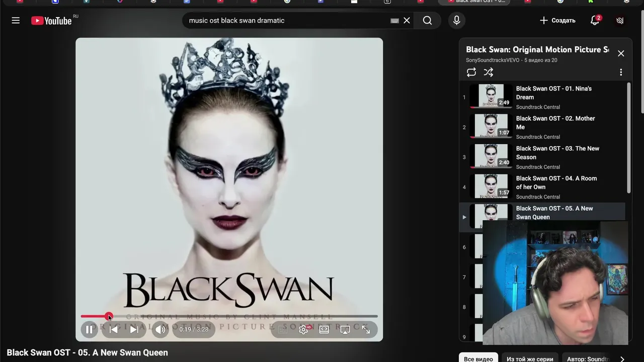Screen dimensions: 644x362
Task: Pause the playing video
Action: pyautogui.click(x=89, y=329)
